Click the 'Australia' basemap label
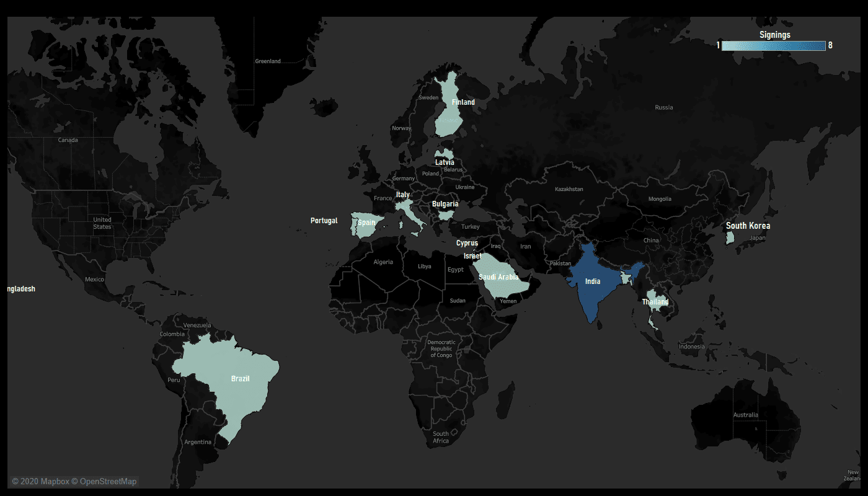 [x=745, y=415]
